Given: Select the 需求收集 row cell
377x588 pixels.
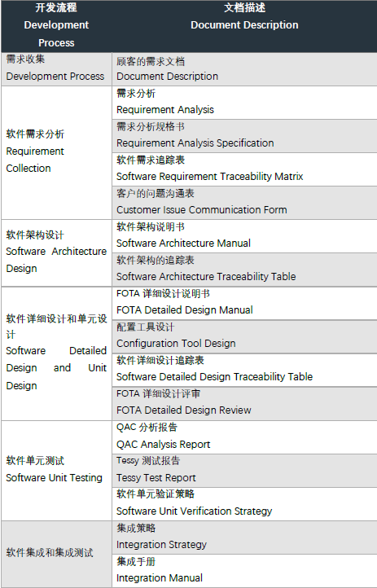Looking at the screenshot, I should 56,69.
